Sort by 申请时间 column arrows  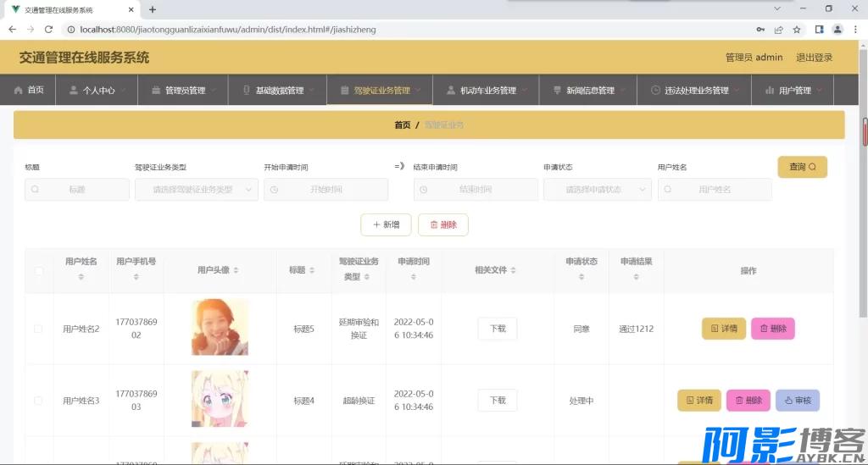click(414, 276)
